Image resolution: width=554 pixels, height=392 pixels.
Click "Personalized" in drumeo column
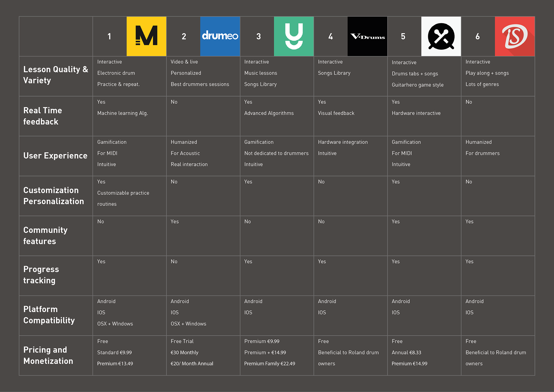[186, 73]
